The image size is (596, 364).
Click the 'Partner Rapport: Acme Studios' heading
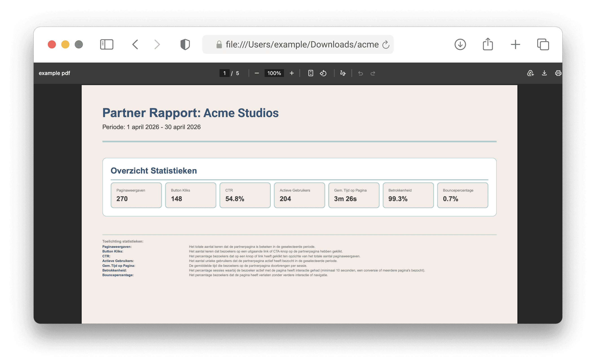coord(190,113)
